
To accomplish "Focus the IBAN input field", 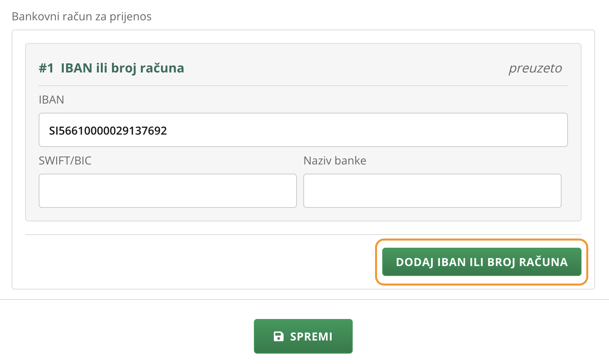I will [x=303, y=130].
